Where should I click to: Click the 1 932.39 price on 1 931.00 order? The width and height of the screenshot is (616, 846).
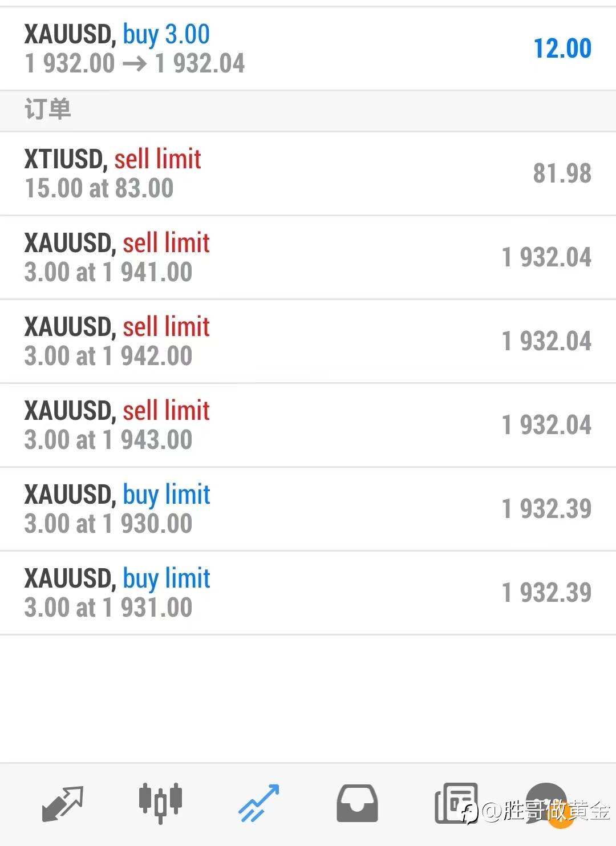(546, 593)
